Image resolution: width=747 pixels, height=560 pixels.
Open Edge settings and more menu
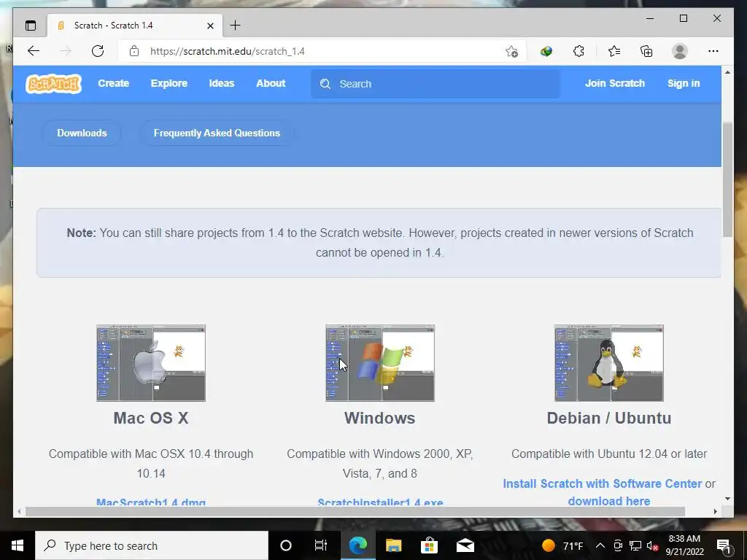coord(713,51)
